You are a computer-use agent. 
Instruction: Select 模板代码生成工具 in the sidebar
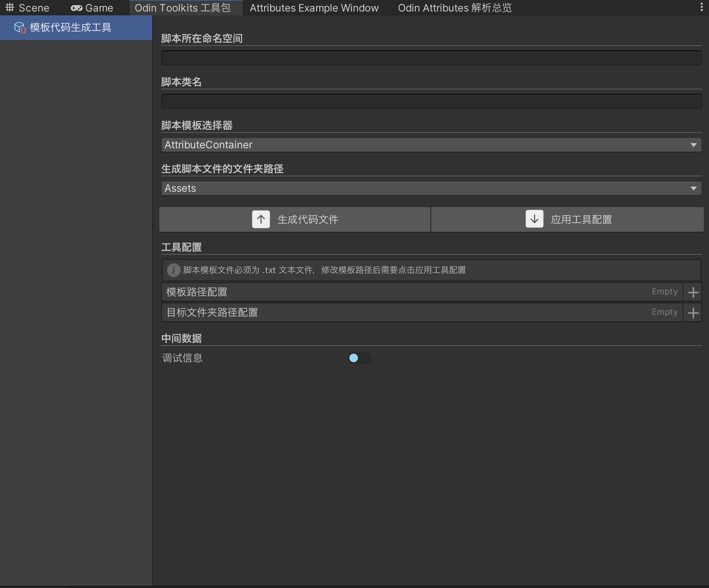pyautogui.click(x=76, y=28)
